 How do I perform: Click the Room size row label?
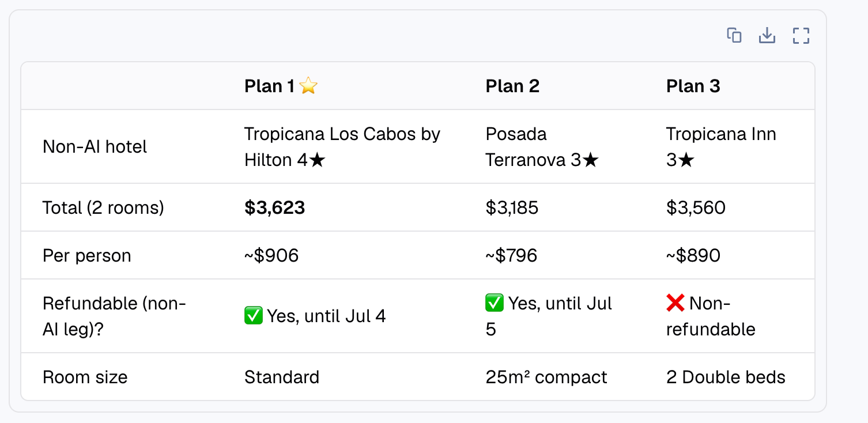click(x=85, y=377)
